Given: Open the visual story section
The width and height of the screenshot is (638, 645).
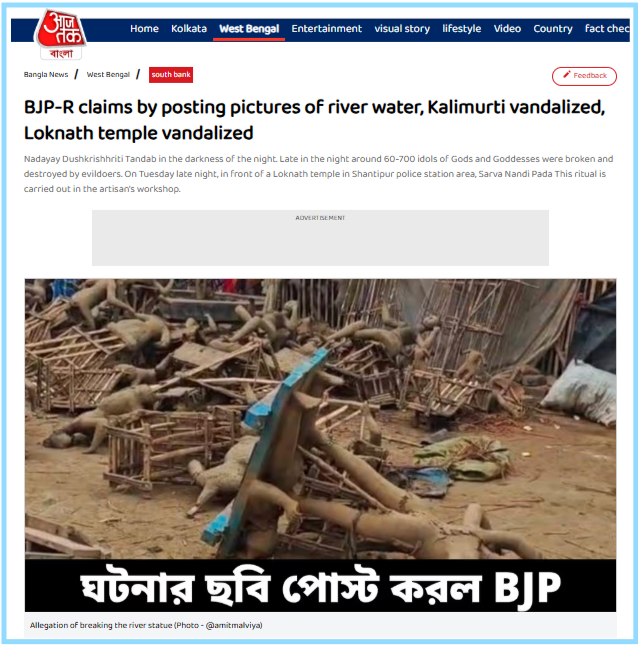Looking at the screenshot, I should (402, 29).
